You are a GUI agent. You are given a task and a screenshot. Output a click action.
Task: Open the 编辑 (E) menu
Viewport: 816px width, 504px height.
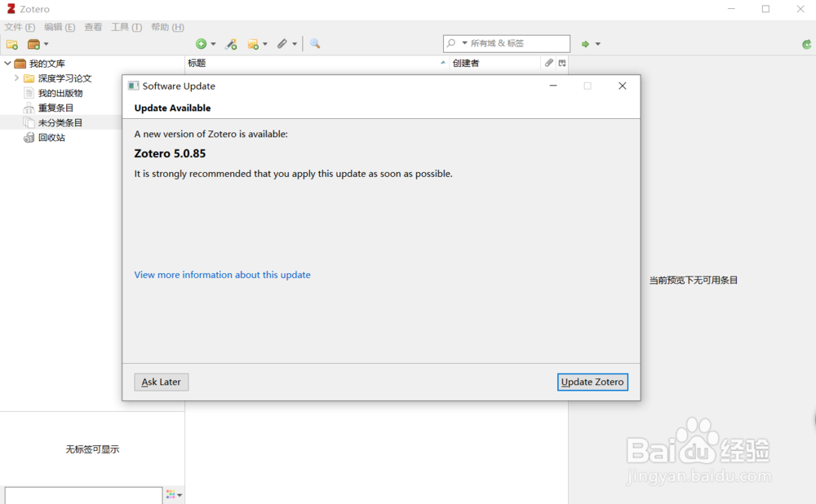click(x=60, y=27)
